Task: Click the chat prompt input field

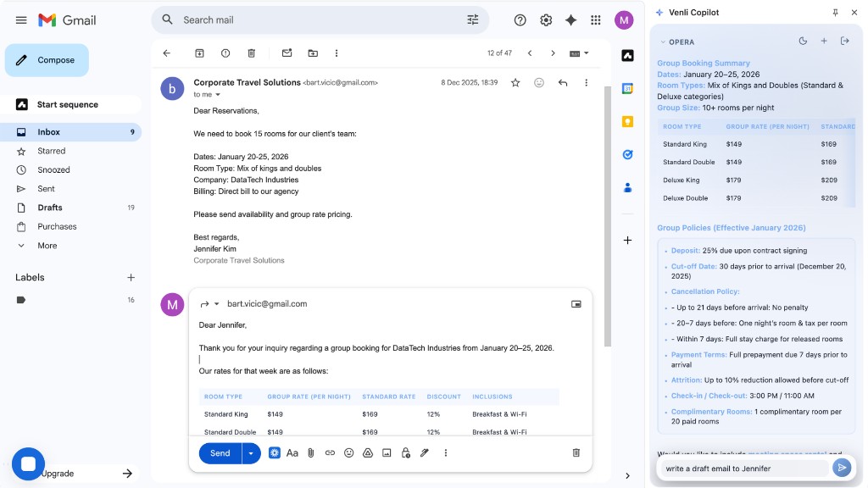Action: (737, 468)
